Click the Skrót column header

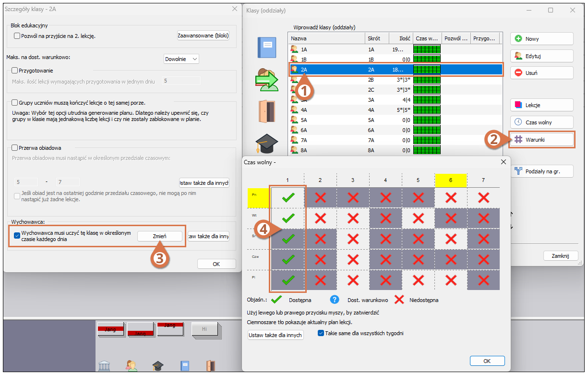point(377,38)
